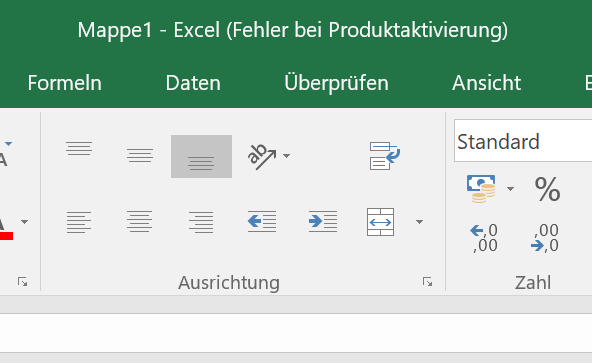
Task: Remove a decimal place
Action: pyautogui.click(x=545, y=238)
